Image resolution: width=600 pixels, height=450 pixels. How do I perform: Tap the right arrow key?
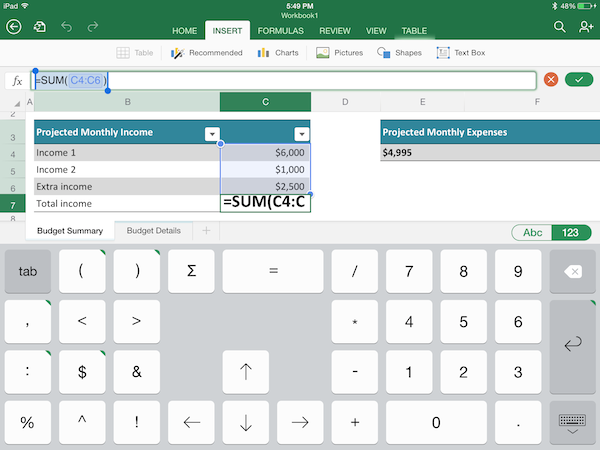coord(300,422)
